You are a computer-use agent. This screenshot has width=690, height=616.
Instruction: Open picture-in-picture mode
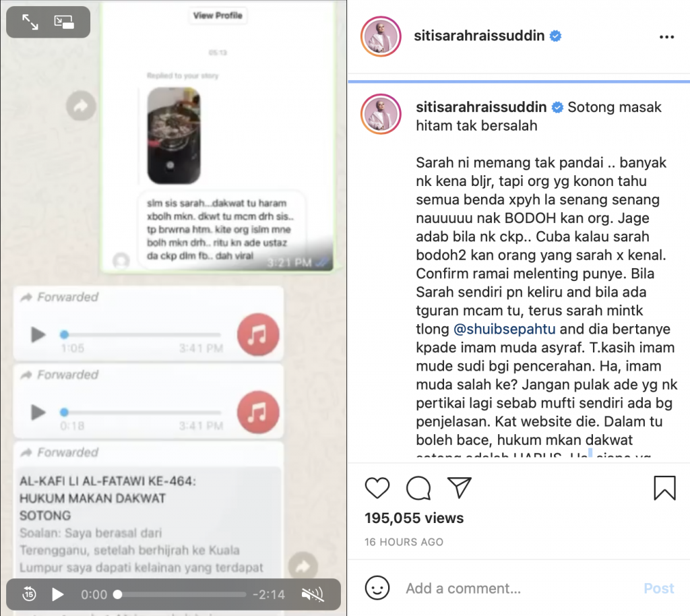64,22
